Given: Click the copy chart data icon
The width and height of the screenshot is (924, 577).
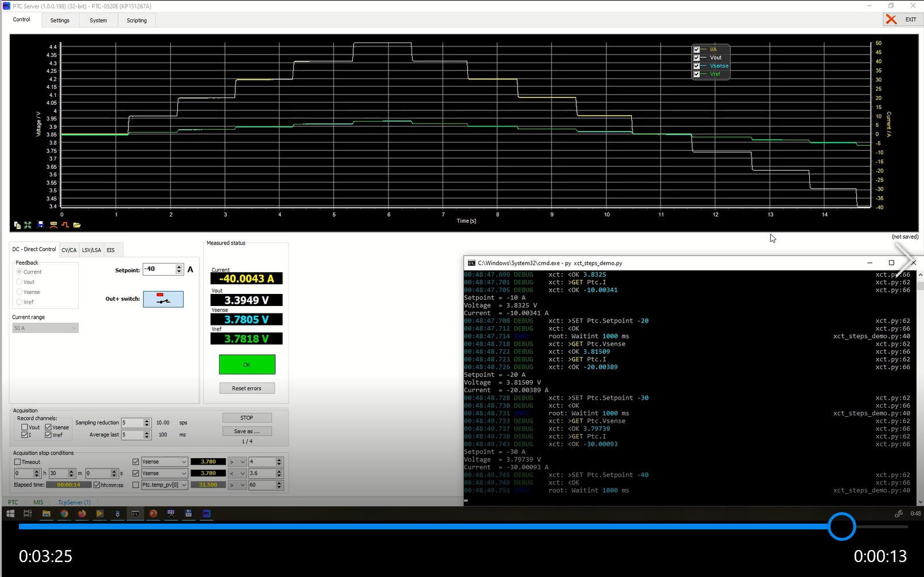Looking at the screenshot, I should (17, 225).
